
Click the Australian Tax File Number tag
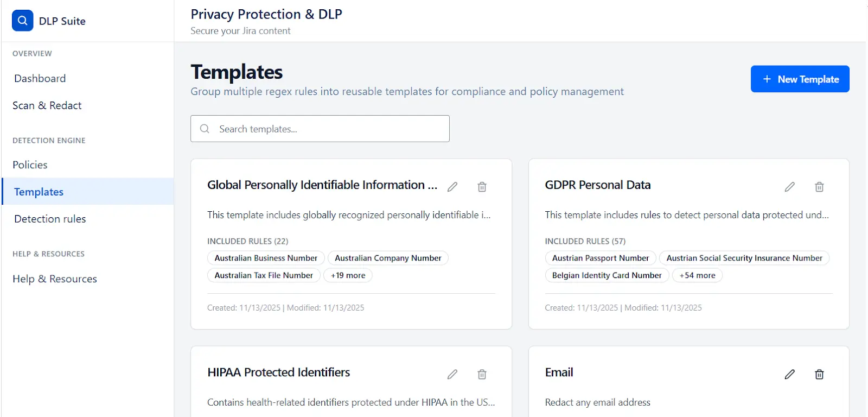(x=264, y=275)
